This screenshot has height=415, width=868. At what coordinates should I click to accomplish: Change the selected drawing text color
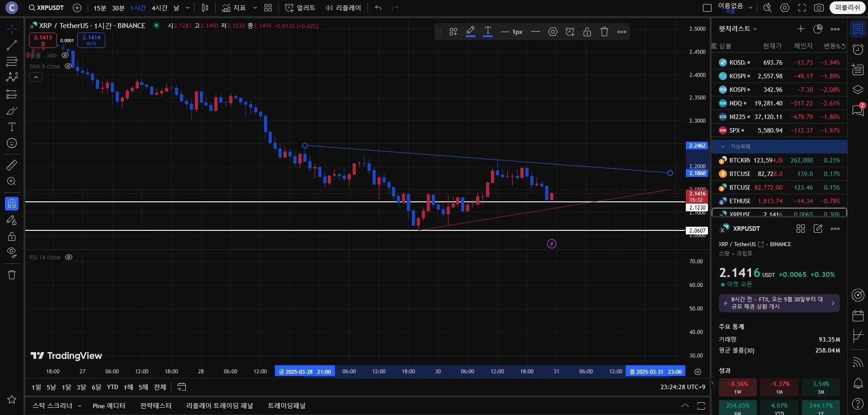[488, 32]
